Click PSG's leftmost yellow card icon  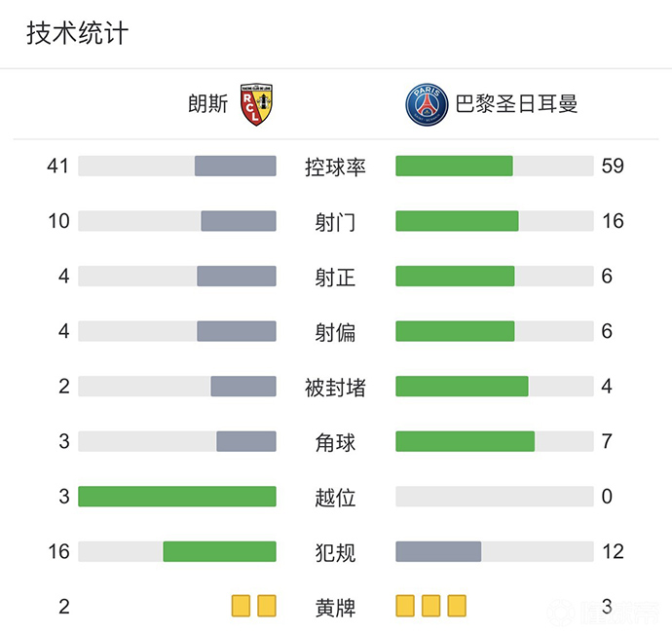click(405, 607)
